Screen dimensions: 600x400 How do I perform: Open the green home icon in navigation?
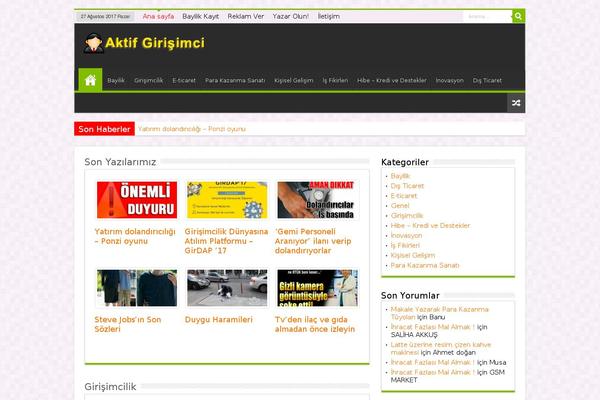pos(90,80)
